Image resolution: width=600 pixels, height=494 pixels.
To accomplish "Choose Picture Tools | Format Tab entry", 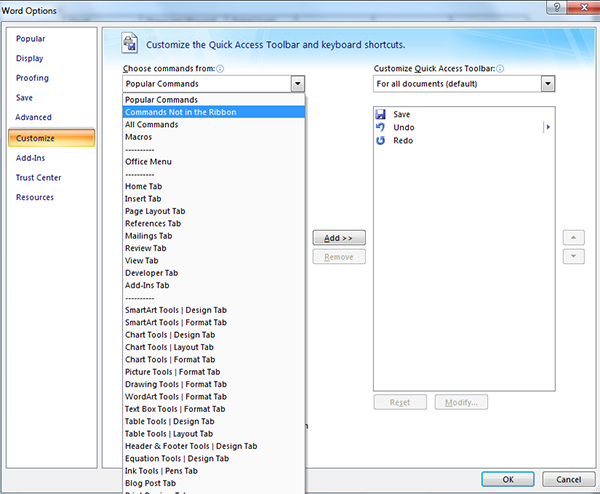I will pos(172,372).
